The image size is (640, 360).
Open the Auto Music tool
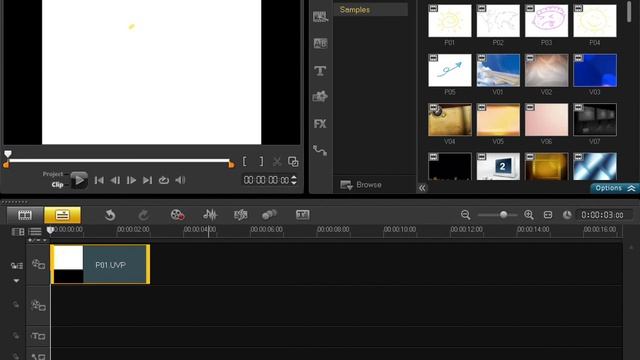click(240, 215)
